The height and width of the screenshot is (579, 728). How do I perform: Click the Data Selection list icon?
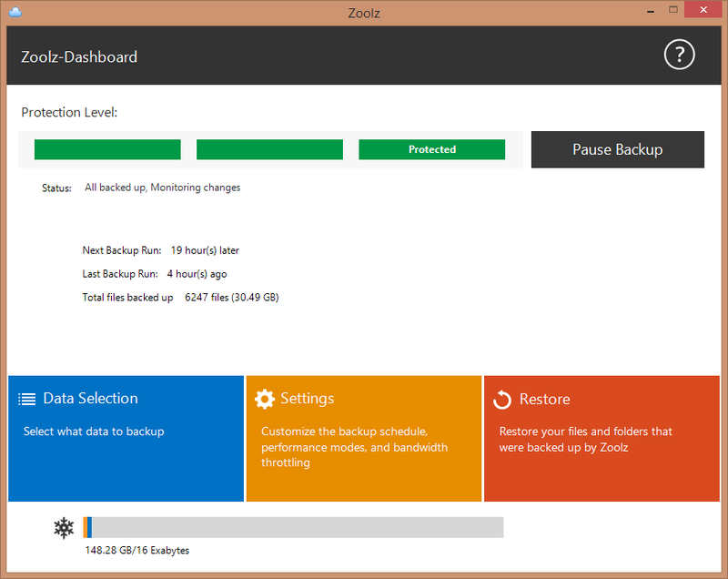(x=26, y=399)
